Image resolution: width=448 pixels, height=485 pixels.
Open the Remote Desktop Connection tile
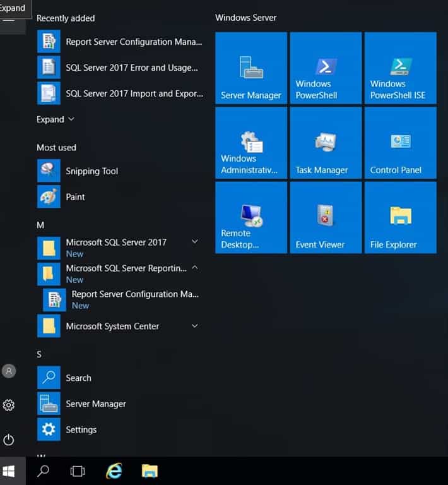point(251,217)
